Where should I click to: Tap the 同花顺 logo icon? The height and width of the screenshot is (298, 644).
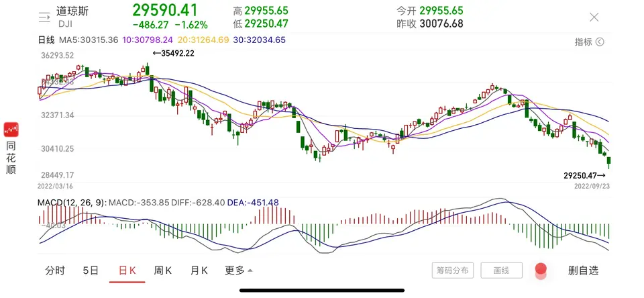coord(11,130)
